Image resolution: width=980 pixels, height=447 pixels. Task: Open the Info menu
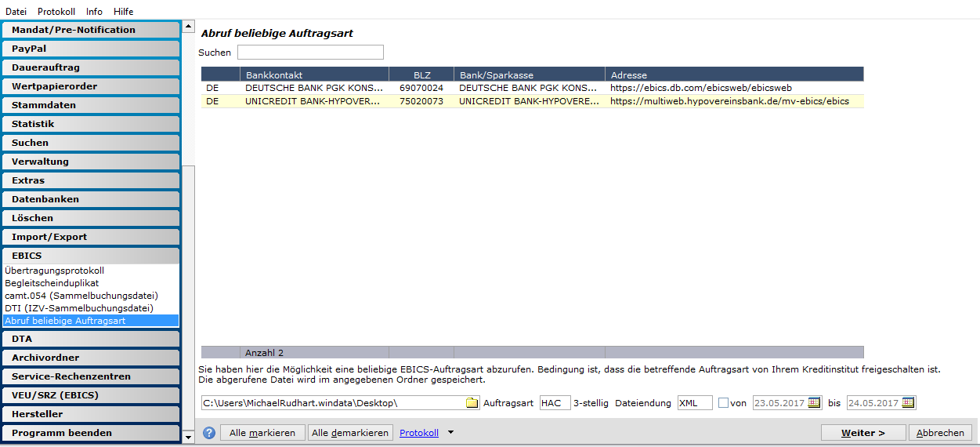94,12
